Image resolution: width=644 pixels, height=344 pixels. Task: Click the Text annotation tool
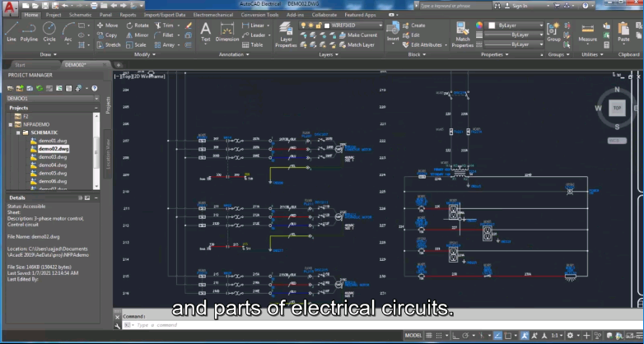point(205,31)
